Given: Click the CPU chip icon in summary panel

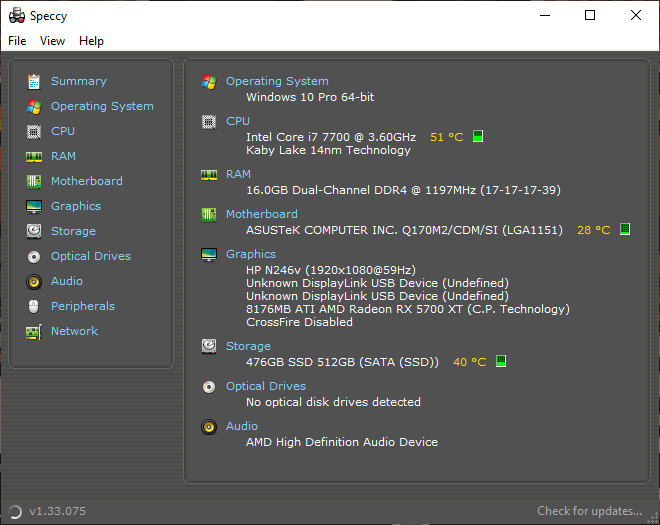Looking at the screenshot, I should pos(209,122).
